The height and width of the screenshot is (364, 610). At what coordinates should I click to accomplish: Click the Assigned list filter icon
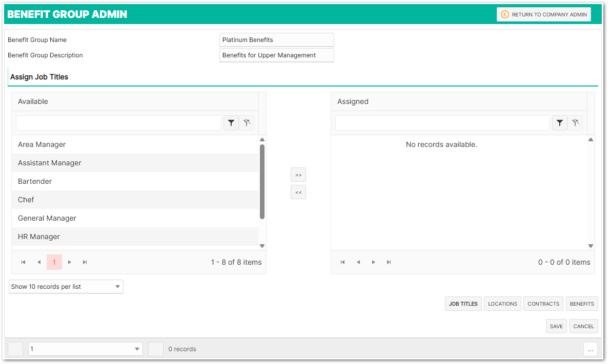click(560, 123)
